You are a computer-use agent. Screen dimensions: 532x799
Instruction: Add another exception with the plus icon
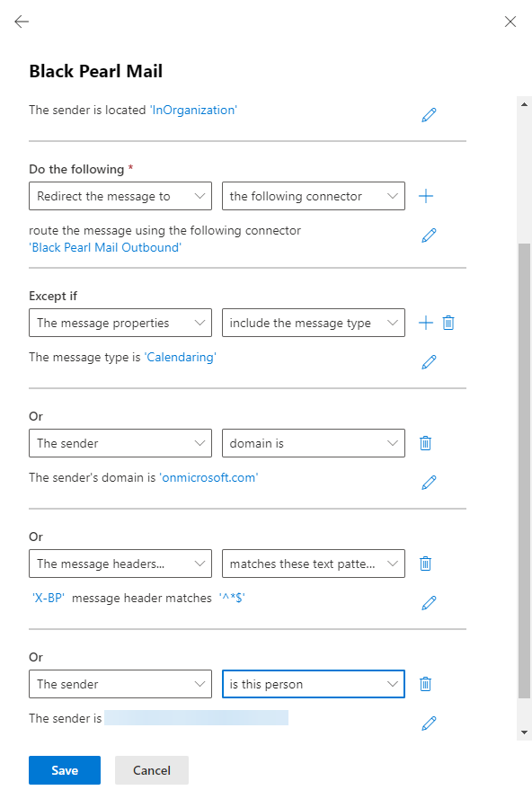(426, 323)
